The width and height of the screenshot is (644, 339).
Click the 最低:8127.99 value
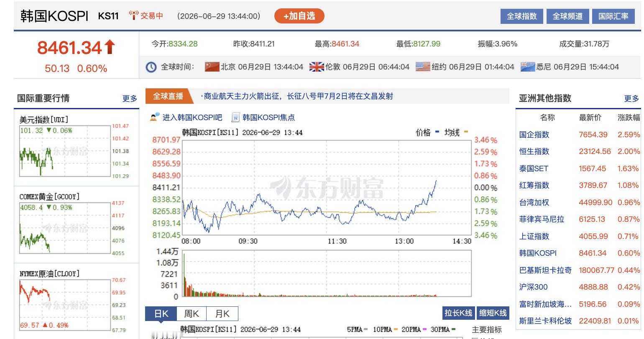pos(418,44)
